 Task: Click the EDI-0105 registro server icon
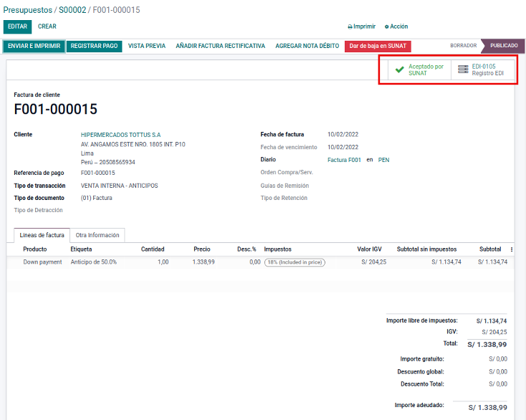[x=463, y=70]
